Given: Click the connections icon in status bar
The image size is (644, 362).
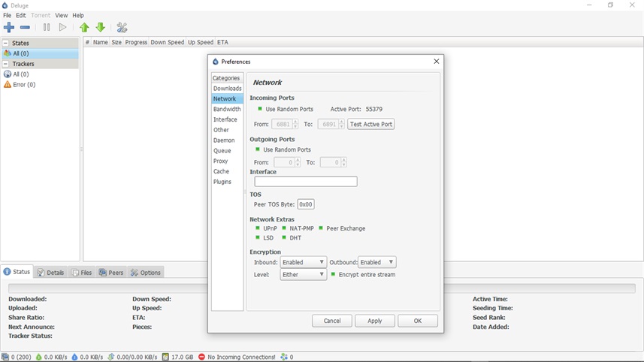Looking at the screenshot, I should [x=5, y=357].
